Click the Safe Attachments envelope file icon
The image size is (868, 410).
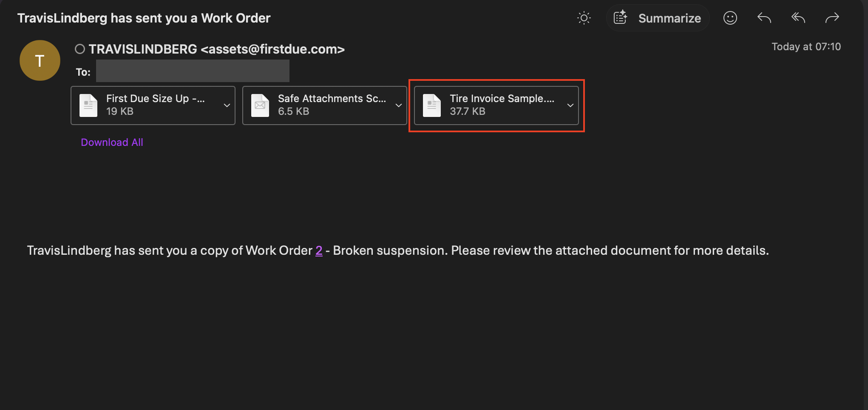tap(260, 105)
